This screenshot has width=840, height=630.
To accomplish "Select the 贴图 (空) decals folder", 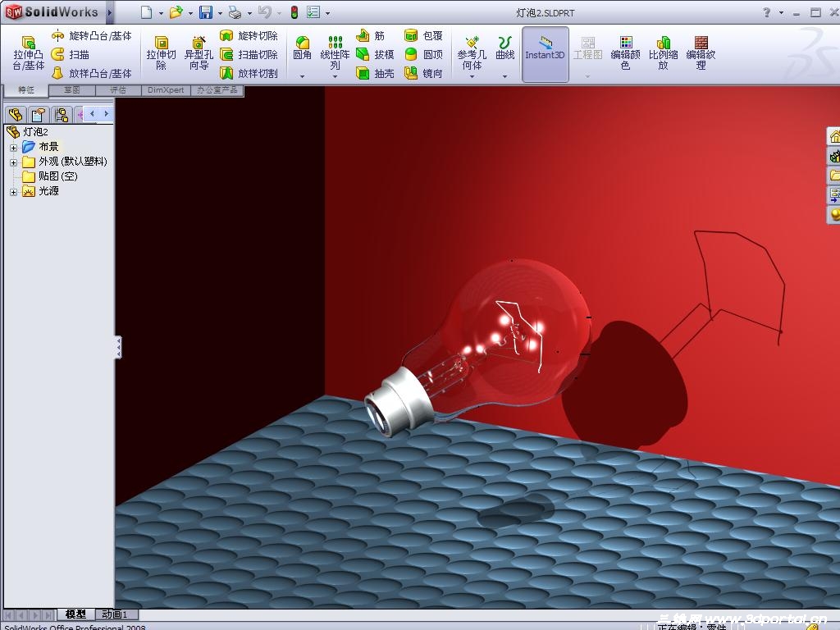I will pos(50,176).
